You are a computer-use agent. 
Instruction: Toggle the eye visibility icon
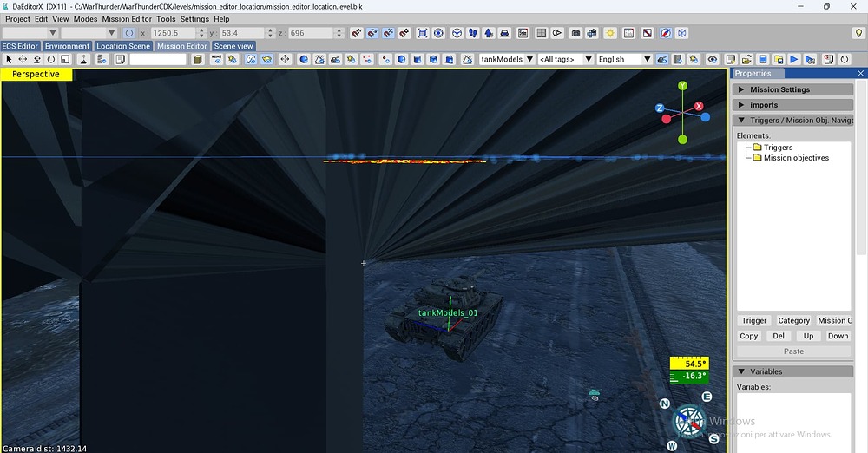(713, 59)
